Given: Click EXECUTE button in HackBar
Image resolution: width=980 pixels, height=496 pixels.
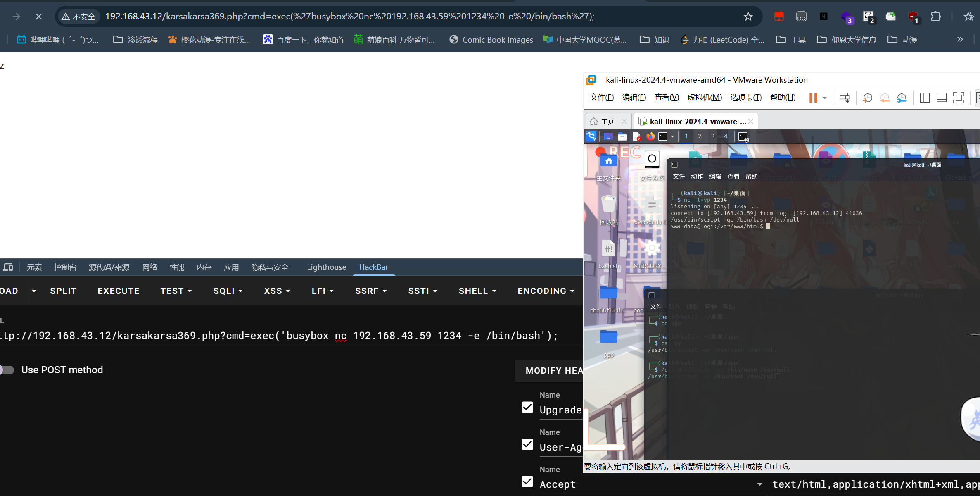Looking at the screenshot, I should point(119,291).
